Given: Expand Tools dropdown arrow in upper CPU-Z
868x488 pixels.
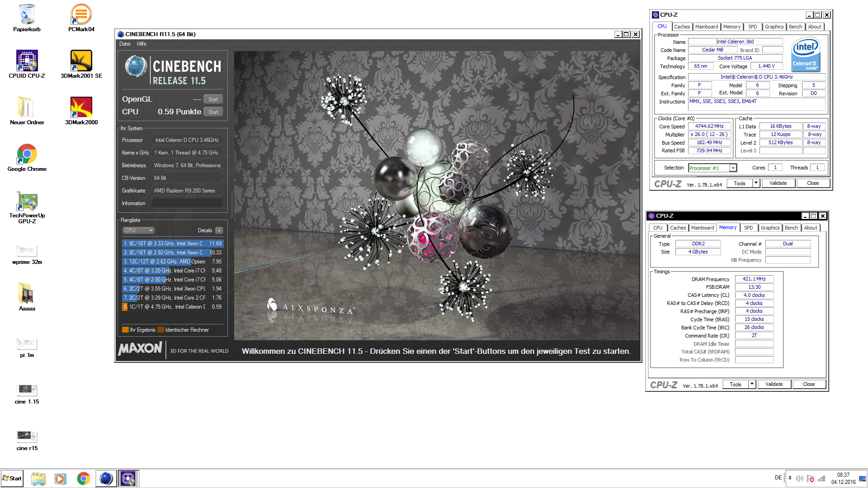Looking at the screenshot, I should pyautogui.click(x=756, y=183).
